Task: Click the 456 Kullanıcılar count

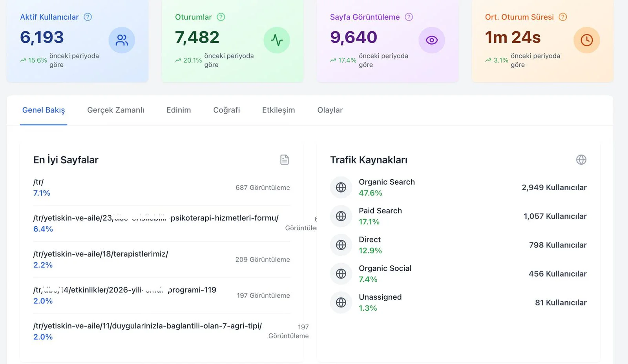Action: tap(558, 274)
